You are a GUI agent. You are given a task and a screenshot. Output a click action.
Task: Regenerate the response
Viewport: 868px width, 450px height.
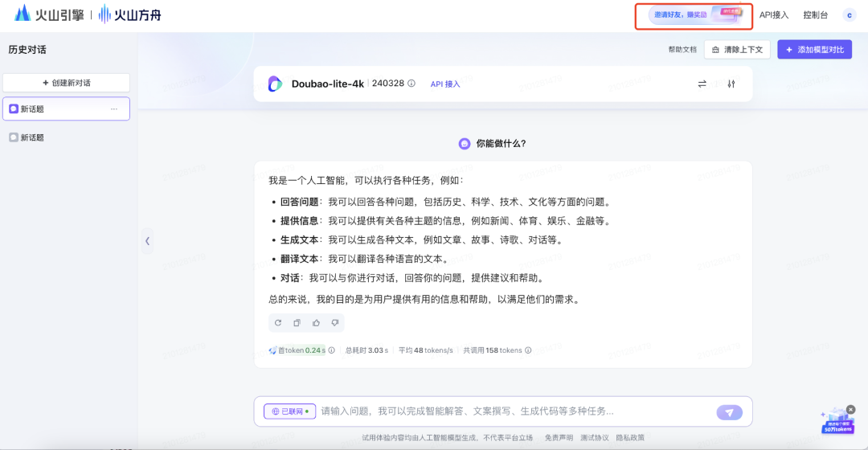(278, 323)
